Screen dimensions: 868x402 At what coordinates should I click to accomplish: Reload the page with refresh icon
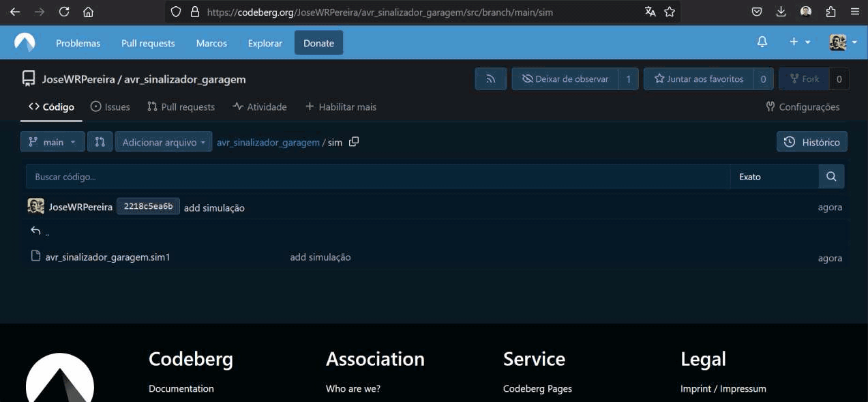pos(64,12)
